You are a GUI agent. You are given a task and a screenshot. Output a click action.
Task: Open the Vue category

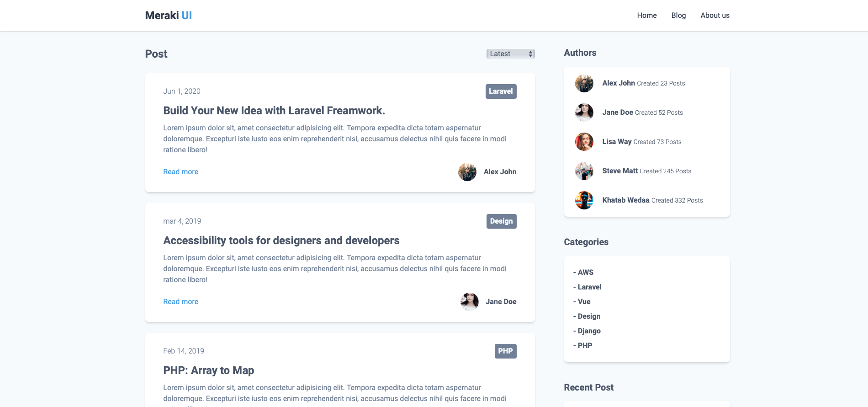pos(584,302)
